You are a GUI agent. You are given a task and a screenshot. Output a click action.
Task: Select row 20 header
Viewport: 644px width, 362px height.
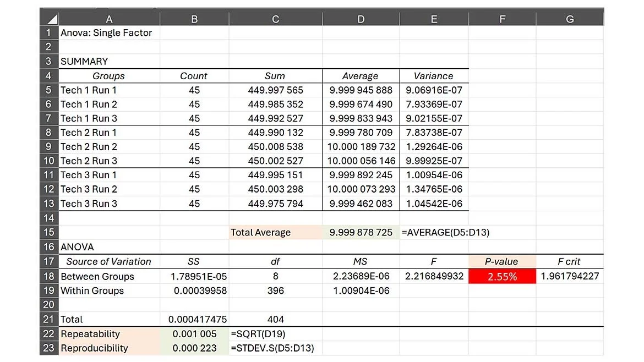coord(49,305)
